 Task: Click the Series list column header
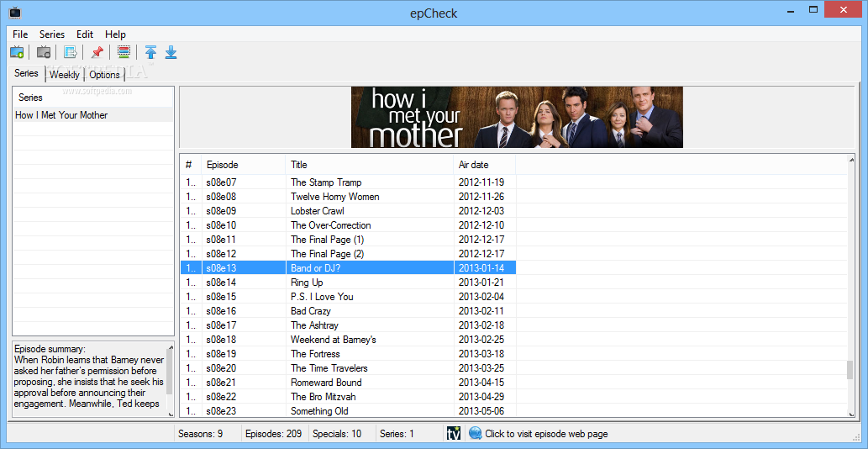coord(93,98)
